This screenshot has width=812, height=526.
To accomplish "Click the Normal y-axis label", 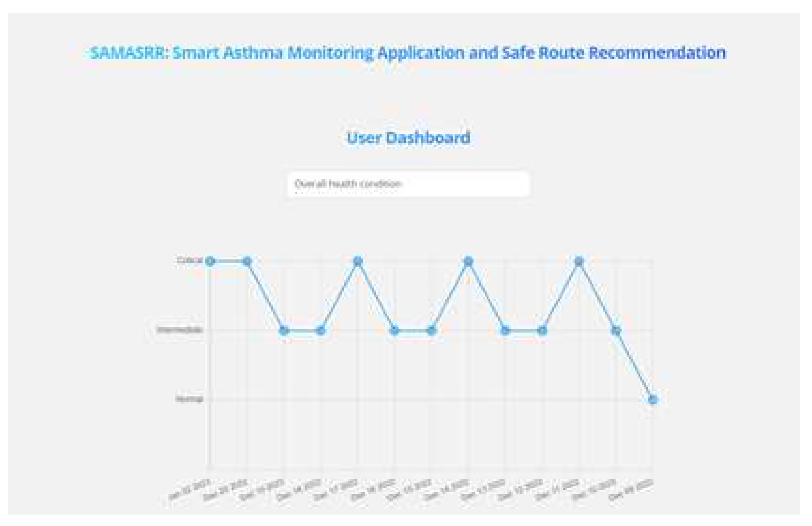I will tap(189, 399).
